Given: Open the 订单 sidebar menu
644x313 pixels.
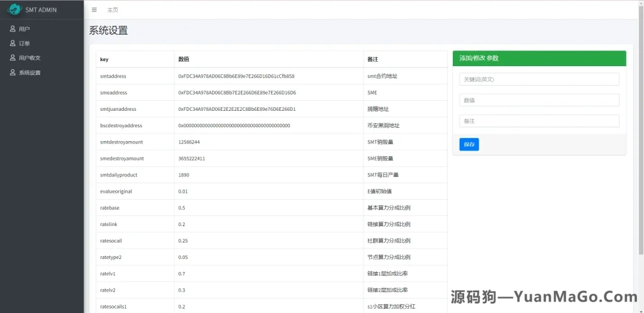Looking at the screenshot, I should point(42,43).
